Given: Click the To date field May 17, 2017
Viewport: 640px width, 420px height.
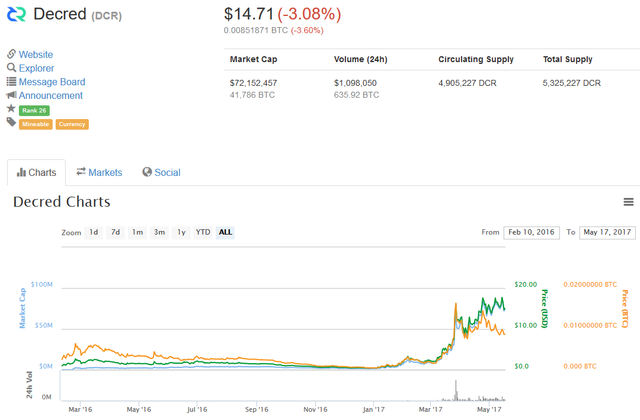Looking at the screenshot, I should pos(607,232).
